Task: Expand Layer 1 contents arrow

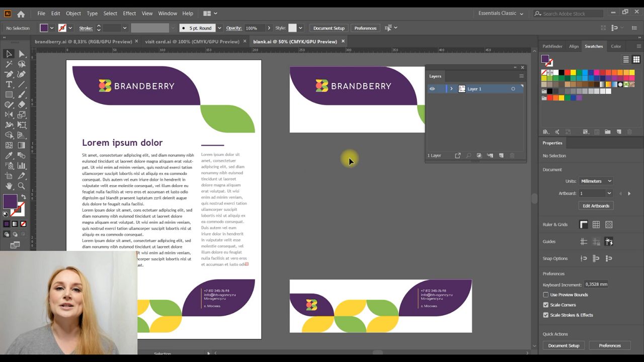Action: [451, 89]
